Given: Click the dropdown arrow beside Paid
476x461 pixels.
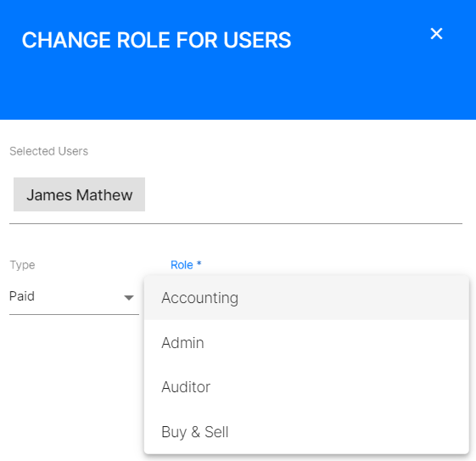Looking at the screenshot, I should (129, 298).
